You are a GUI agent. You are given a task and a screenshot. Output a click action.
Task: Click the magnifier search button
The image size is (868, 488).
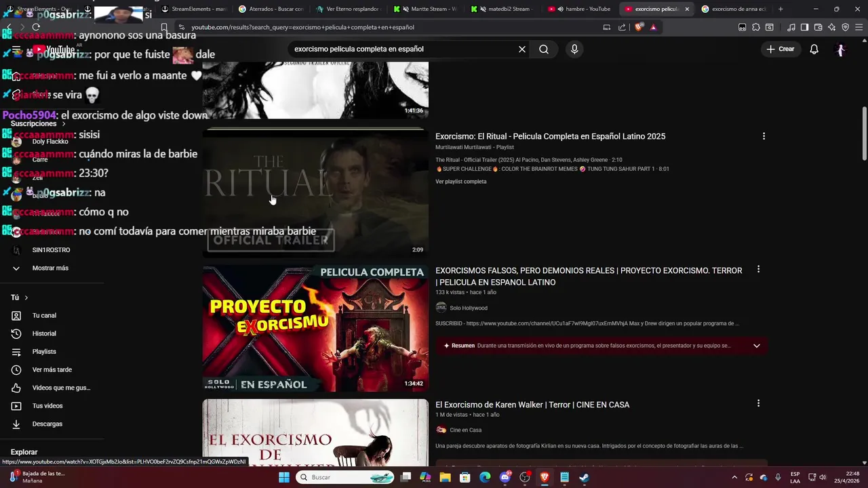tap(544, 49)
